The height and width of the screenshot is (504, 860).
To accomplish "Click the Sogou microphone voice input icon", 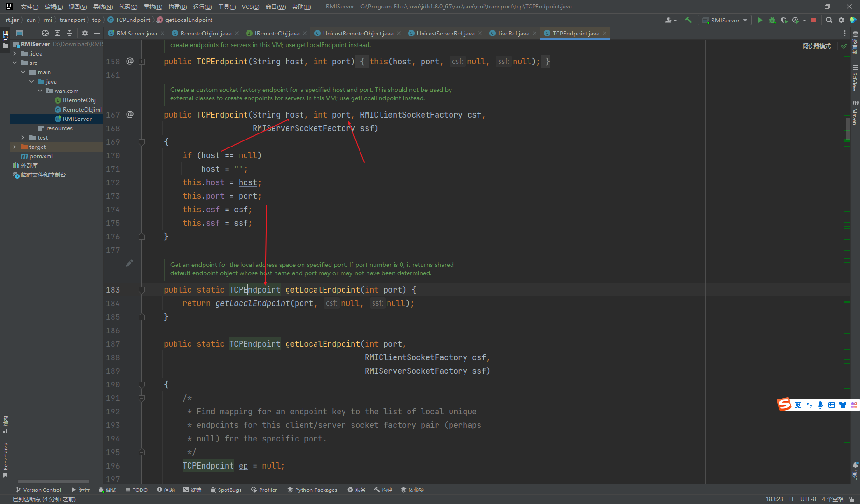I will click(820, 405).
